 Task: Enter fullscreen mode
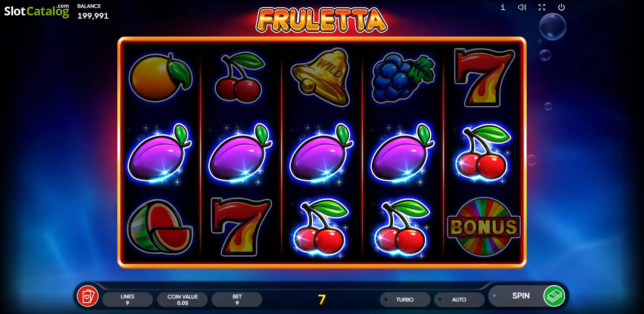click(x=542, y=7)
